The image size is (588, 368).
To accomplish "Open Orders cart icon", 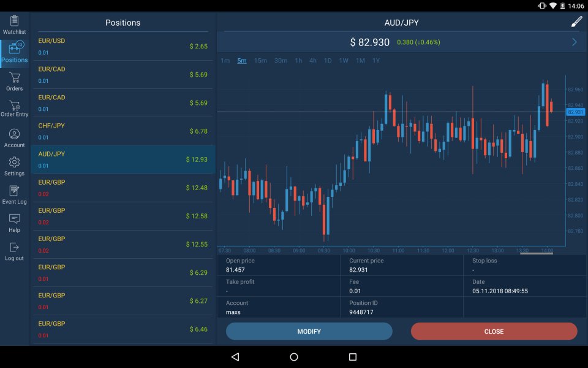I will 14,77.
